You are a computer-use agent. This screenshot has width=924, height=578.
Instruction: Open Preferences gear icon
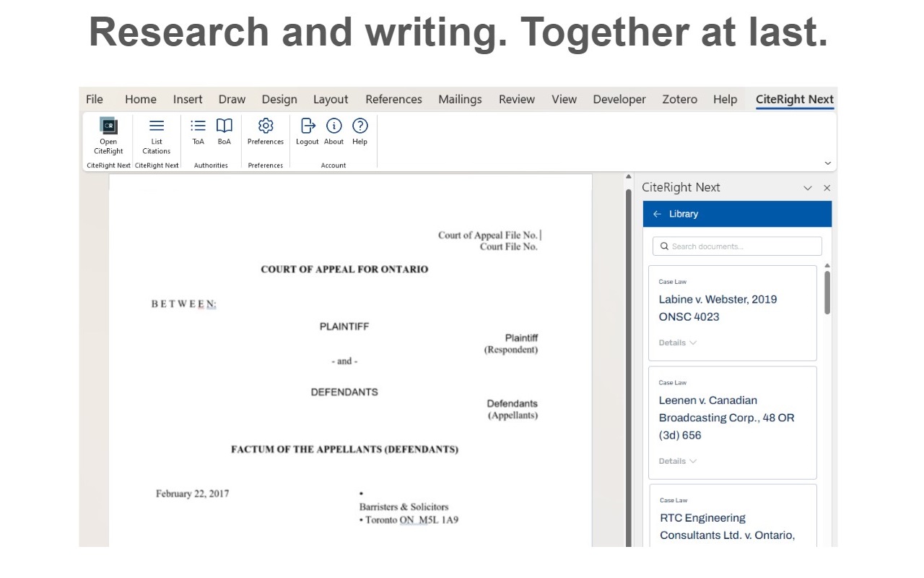[x=266, y=126]
